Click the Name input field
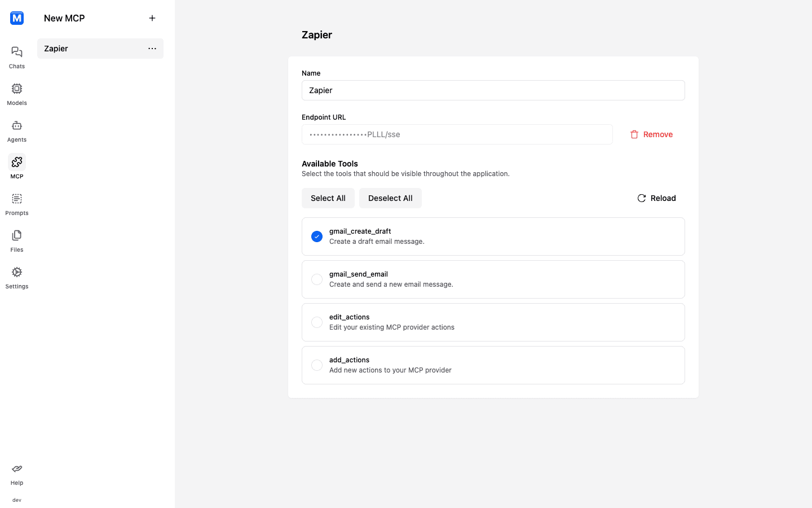 [x=493, y=90]
